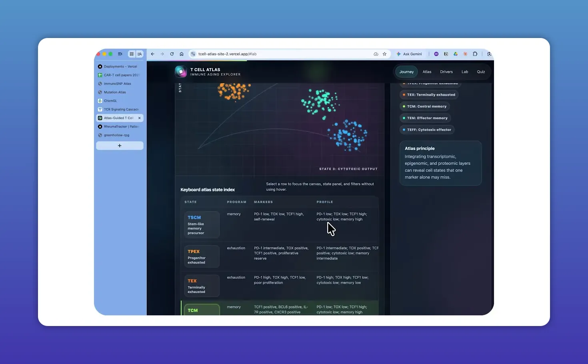Click the T Cell Atlas logo icon
This screenshot has height=364, width=588.
[181, 72]
